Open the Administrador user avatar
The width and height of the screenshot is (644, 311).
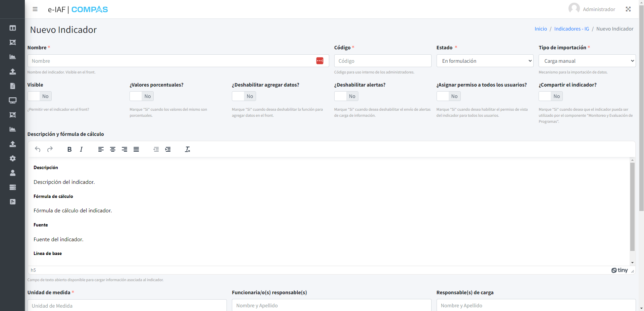pyautogui.click(x=574, y=8)
